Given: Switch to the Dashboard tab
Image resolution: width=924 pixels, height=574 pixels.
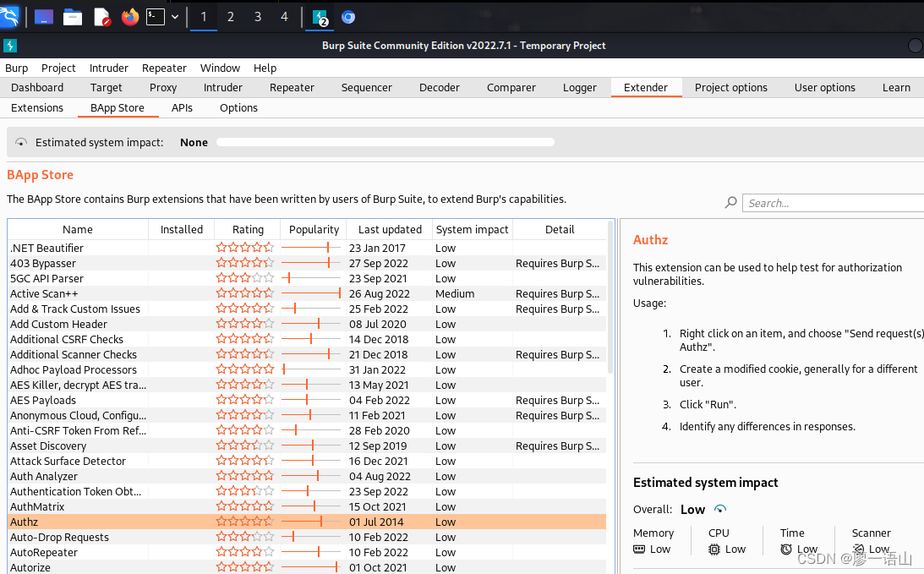Looking at the screenshot, I should [x=37, y=87].
